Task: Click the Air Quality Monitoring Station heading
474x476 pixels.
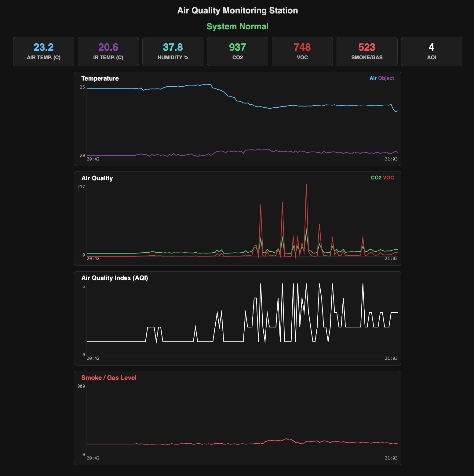Action: pyautogui.click(x=237, y=11)
